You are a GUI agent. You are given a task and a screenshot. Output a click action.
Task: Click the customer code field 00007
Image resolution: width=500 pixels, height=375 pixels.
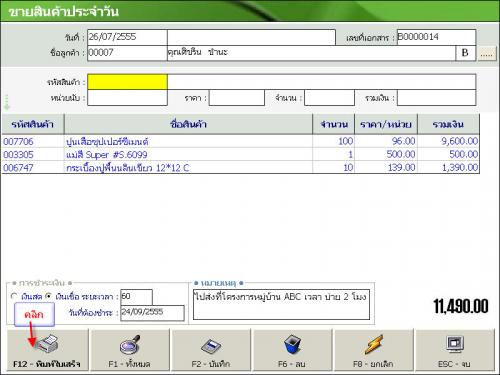coord(127,53)
